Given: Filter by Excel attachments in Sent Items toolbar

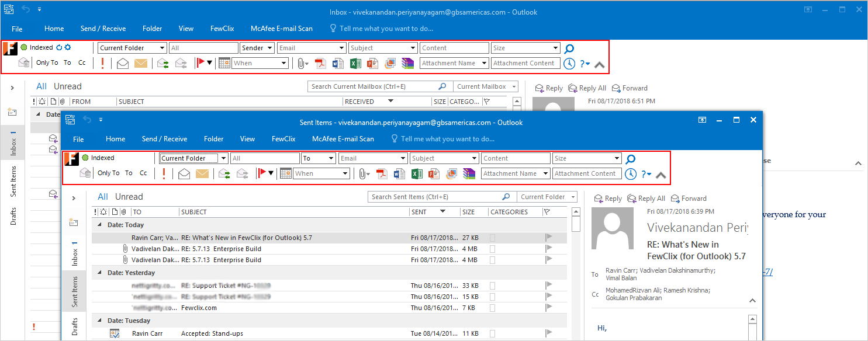Looking at the screenshot, I should coord(417,173).
